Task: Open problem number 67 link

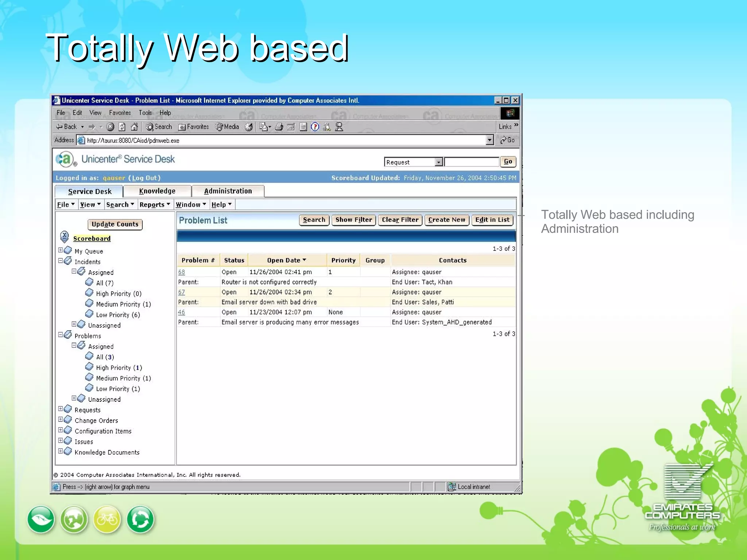Action: click(182, 292)
